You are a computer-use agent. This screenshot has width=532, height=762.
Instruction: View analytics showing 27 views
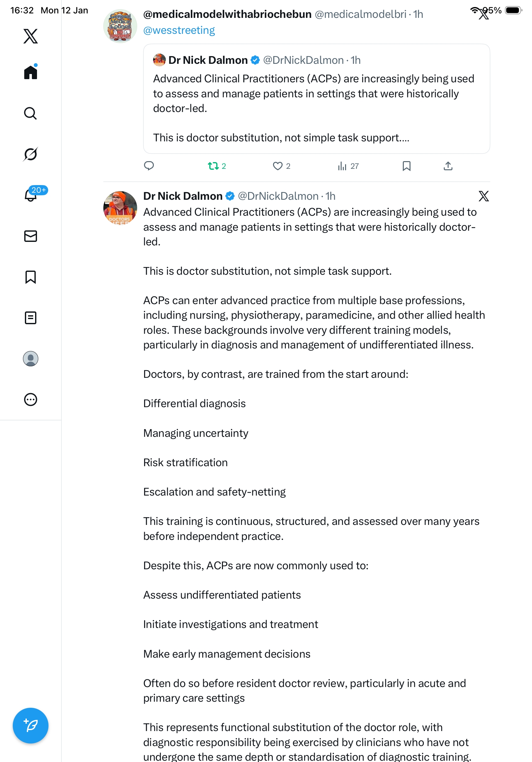coord(342,166)
